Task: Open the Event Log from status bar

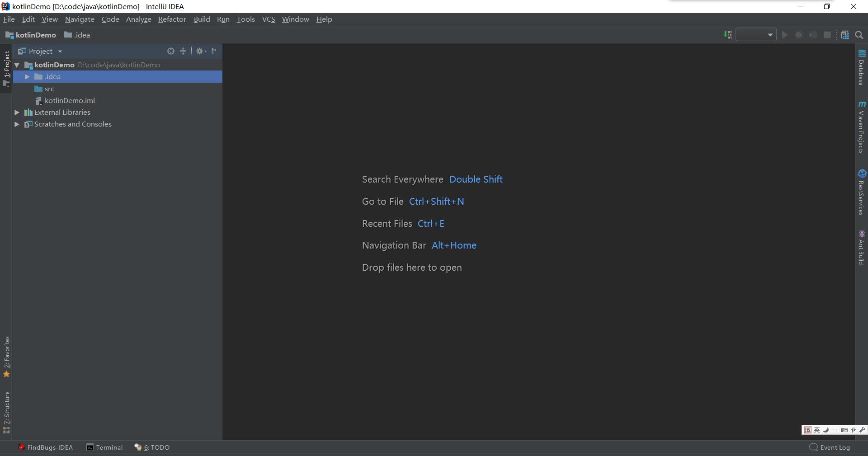Action: (x=830, y=447)
